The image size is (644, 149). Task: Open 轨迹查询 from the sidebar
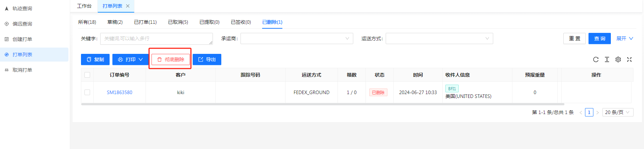click(22, 8)
